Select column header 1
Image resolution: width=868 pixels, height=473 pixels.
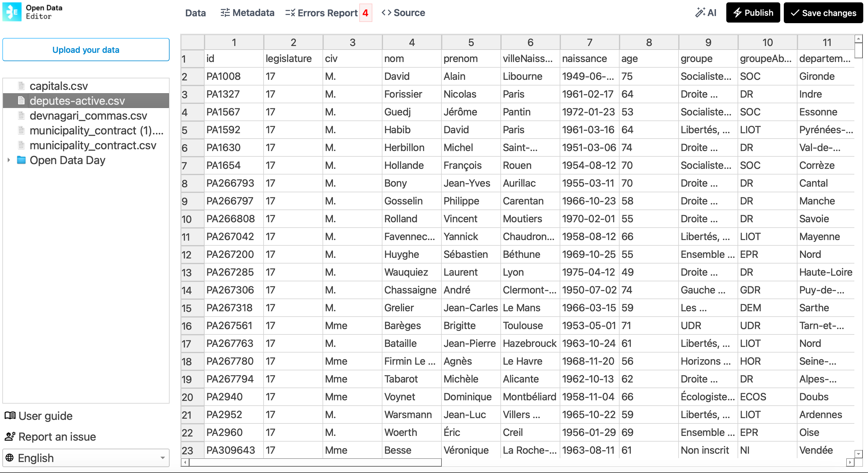(234, 42)
